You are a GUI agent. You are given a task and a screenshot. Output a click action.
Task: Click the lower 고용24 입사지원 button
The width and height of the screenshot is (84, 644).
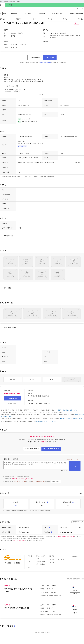pos(12,398)
